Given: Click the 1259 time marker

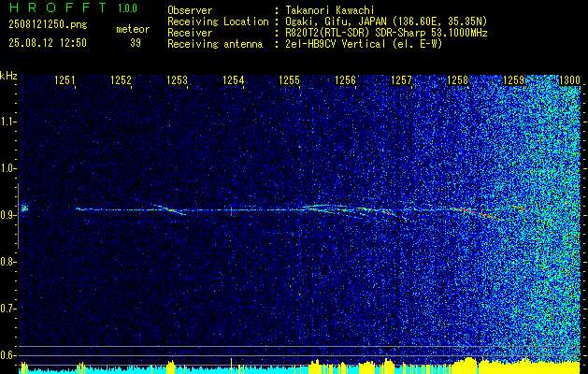Looking at the screenshot, I should point(514,80).
